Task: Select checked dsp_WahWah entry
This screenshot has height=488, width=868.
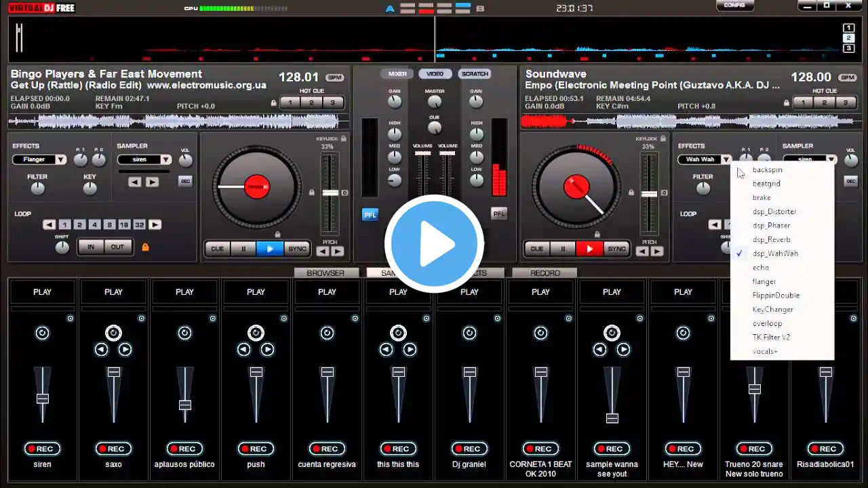Action: pyautogui.click(x=775, y=253)
